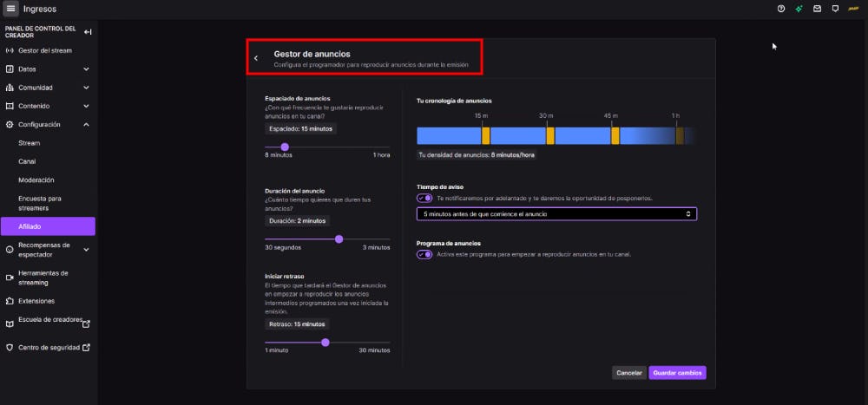This screenshot has width=868, height=405.
Task: Click external link icon next to Centro de seguridad
Action: [x=86, y=348]
